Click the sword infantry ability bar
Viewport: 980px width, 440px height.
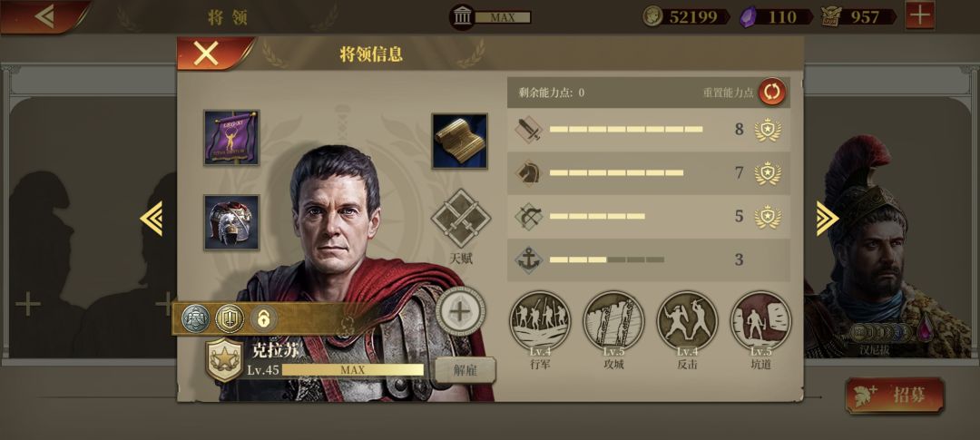click(x=648, y=130)
